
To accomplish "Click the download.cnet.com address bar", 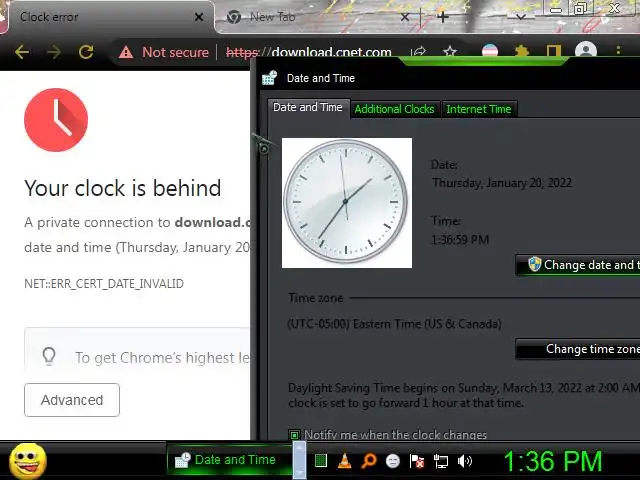I will point(331,52).
